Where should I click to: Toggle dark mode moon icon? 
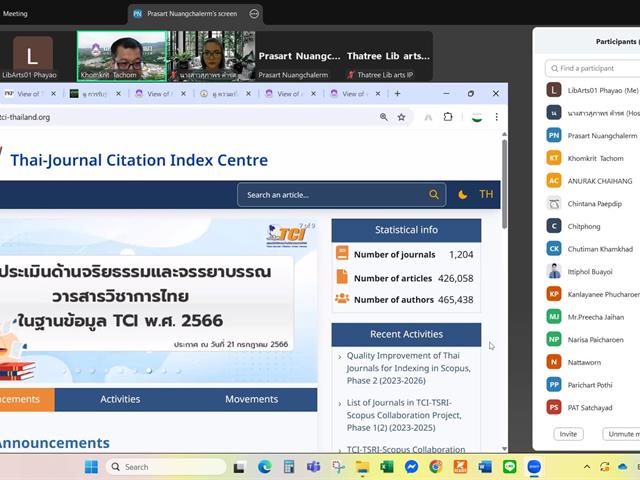click(x=463, y=195)
